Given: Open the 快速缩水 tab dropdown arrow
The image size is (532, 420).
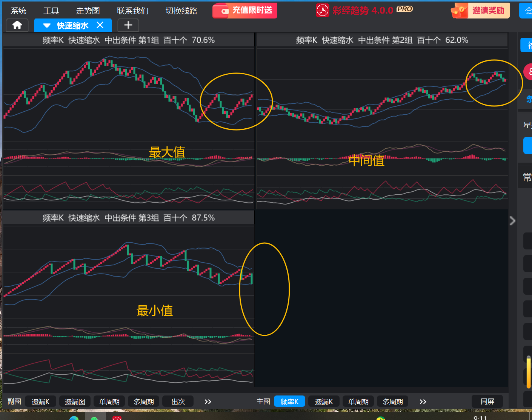Looking at the screenshot, I should (47, 26).
